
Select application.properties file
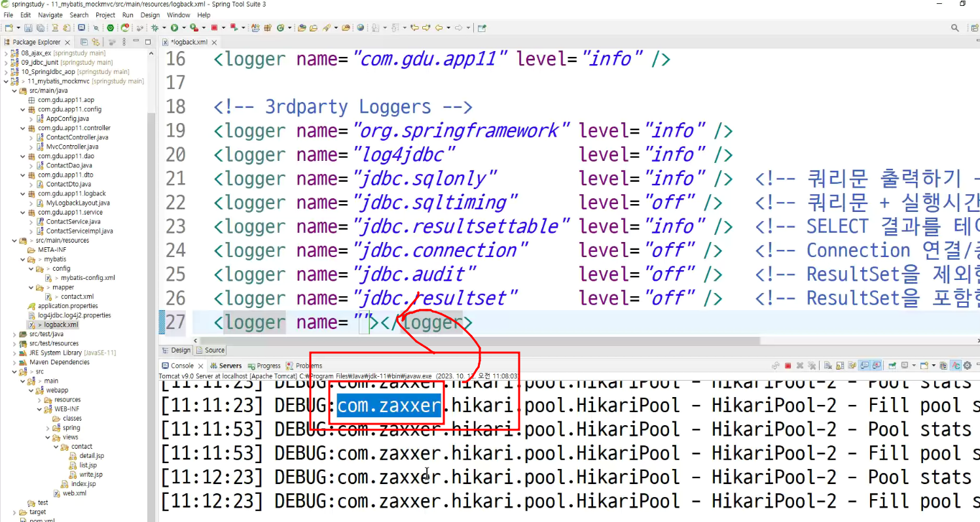tap(67, 305)
